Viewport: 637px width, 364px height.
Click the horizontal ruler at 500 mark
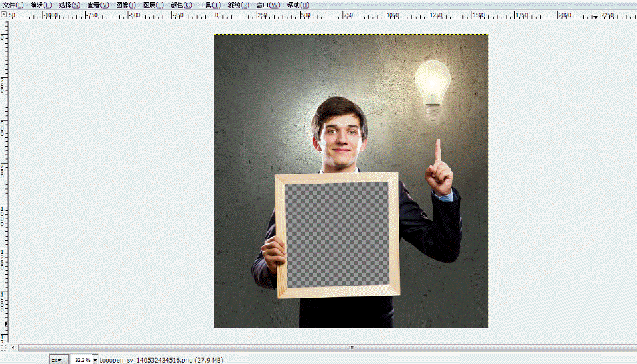[x=305, y=15]
